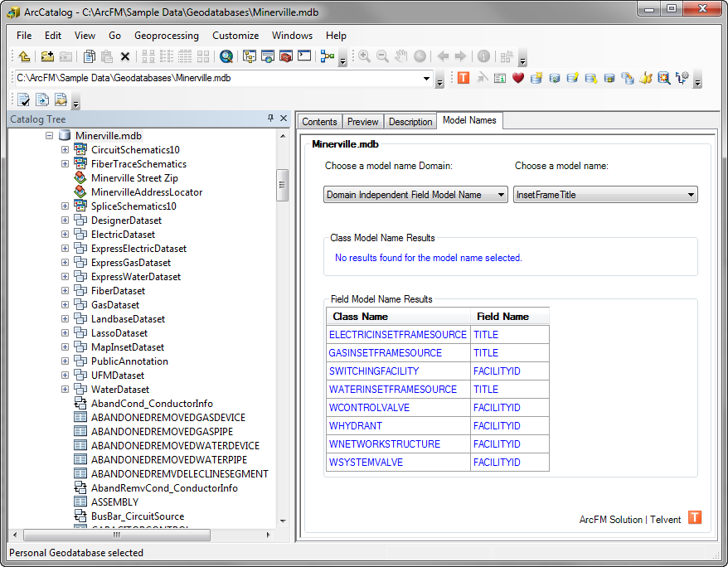Click the Connect To Folder icon

point(47,56)
